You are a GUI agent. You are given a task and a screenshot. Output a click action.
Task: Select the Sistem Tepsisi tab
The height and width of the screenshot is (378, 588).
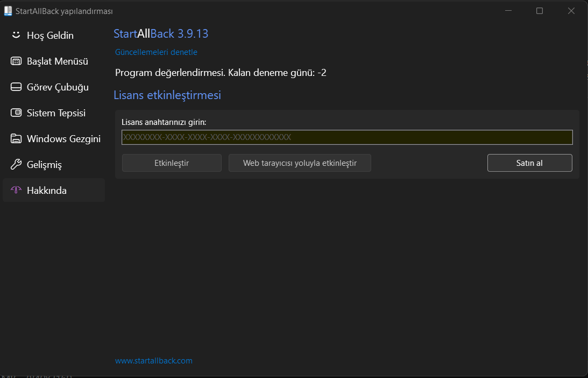point(54,113)
